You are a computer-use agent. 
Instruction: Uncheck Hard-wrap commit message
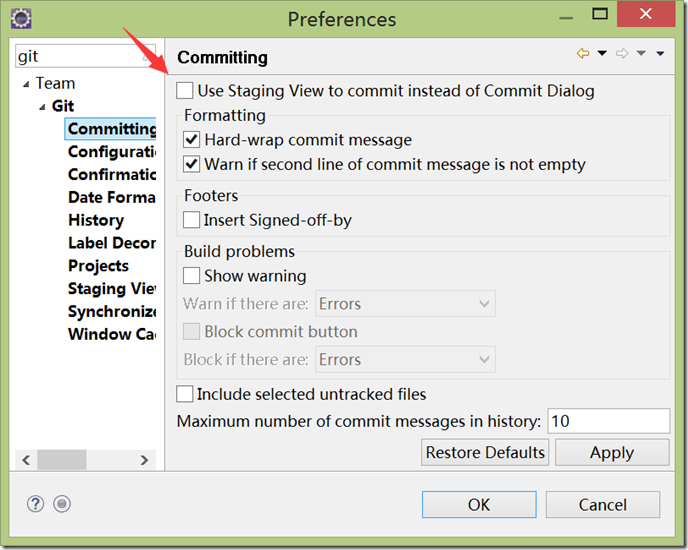[x=191, y=140]
